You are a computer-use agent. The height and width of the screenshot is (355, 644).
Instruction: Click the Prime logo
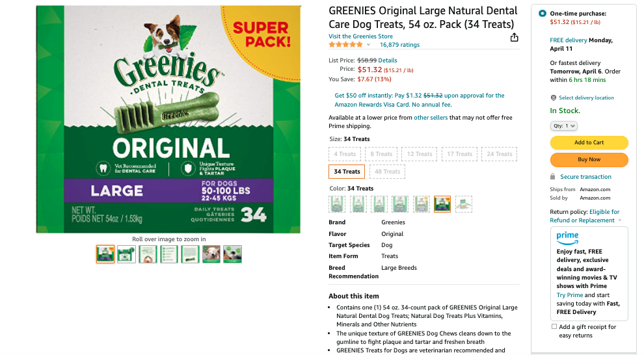[567, 237]
